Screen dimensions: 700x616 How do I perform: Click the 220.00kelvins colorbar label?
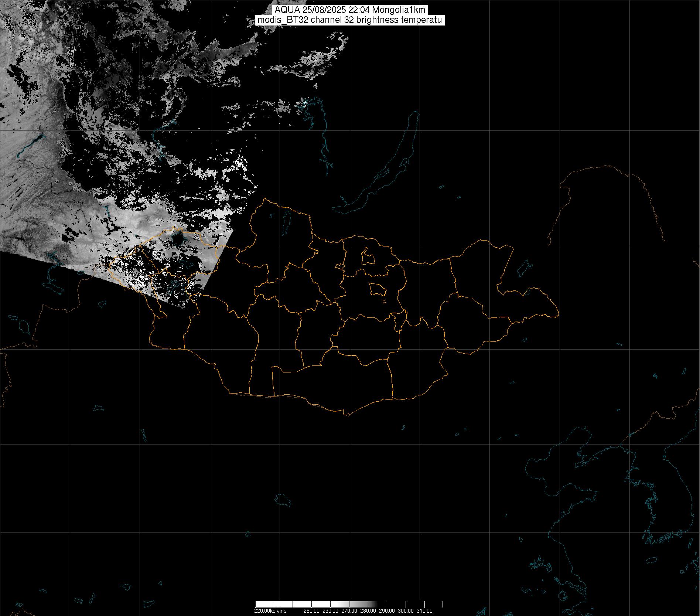pos(270,611)
